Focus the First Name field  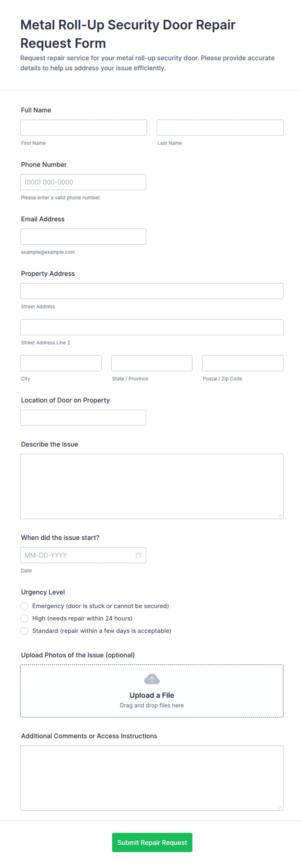point(84,128)
